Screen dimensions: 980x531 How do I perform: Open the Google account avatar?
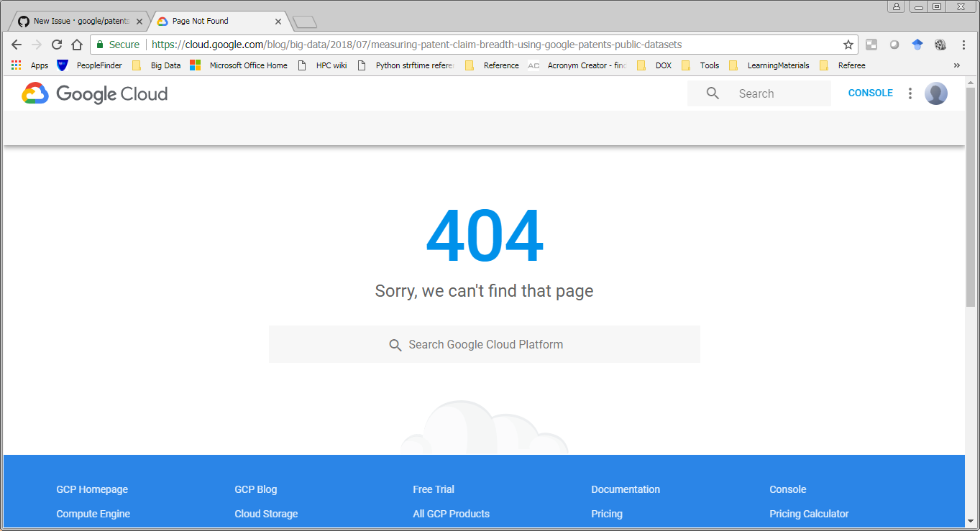pos(935,93)
